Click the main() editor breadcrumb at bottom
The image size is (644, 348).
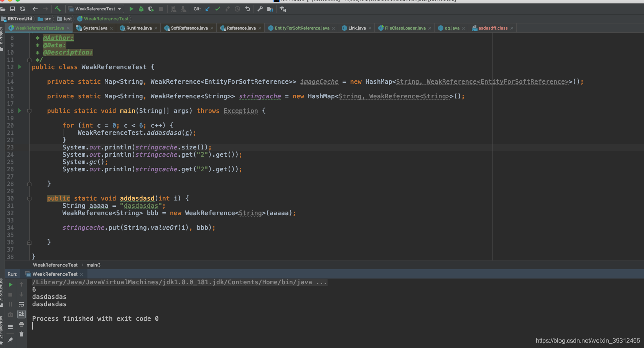point(94,265)
